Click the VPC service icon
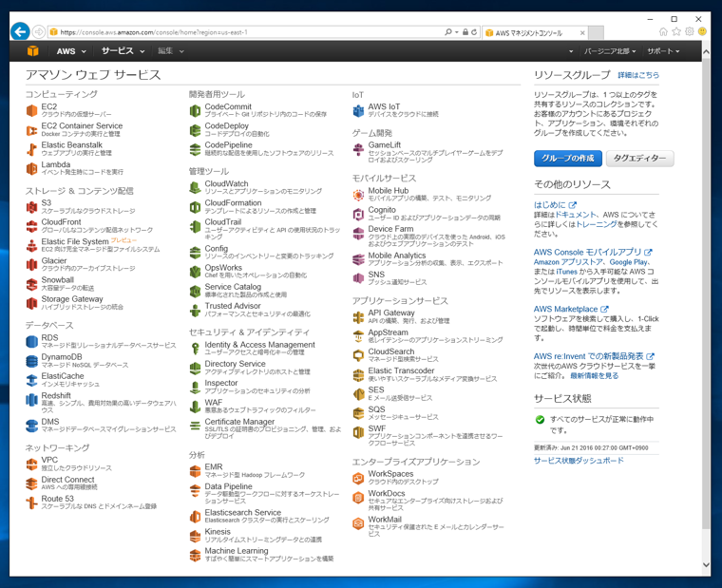722x588 pixels. click(x=31, y=465)
